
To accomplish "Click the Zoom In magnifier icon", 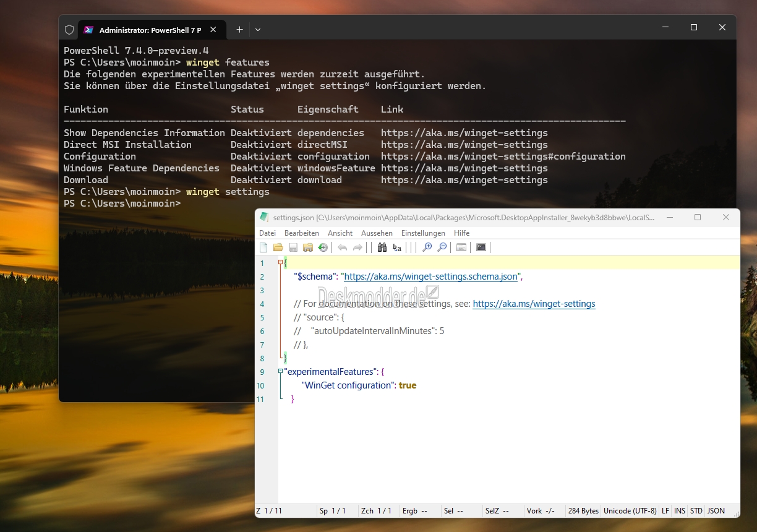I will pyautogui.click(x=427, y=247).
